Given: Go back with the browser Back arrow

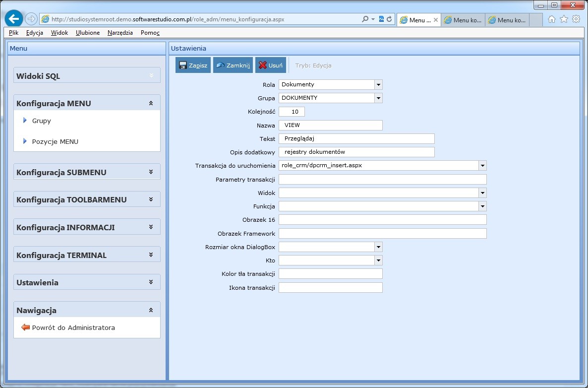Looking at the screenshot, I should 14,18.
